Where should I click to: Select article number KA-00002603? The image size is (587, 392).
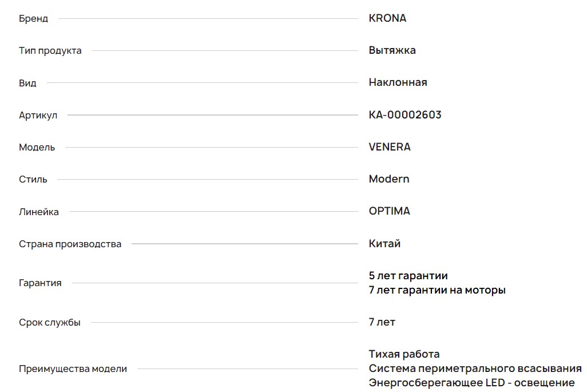click(405, 115)
